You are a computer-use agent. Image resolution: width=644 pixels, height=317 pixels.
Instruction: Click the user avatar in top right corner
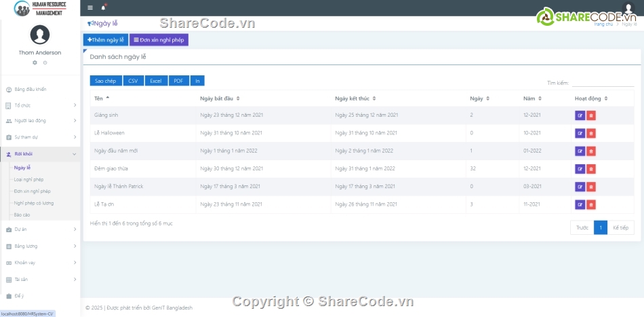(x=628, y=8)
